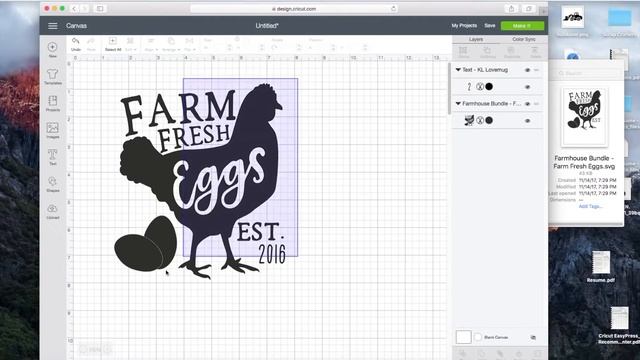Open Projects from the left sidebar
Screen dimensions: 640x360
point(53,103)
